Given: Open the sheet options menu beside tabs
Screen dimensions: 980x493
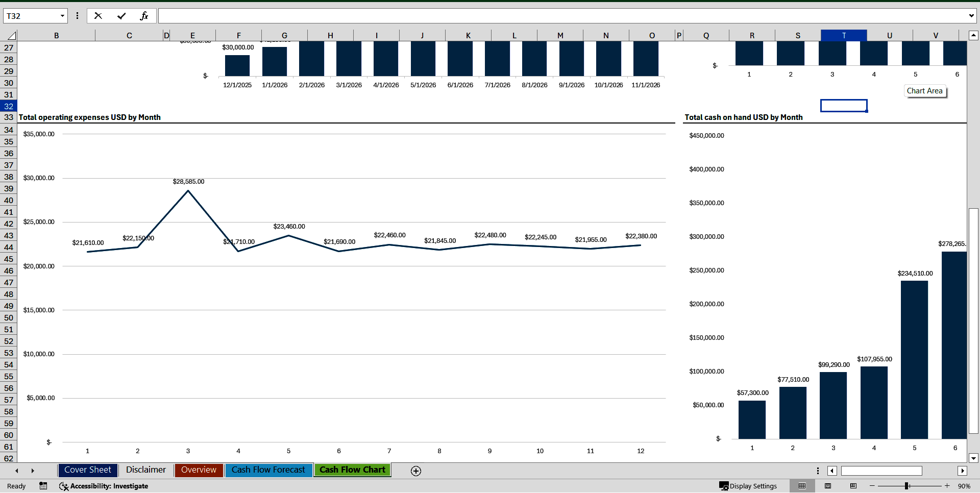Looking at the screenshot, I should (x=818, y=471).
